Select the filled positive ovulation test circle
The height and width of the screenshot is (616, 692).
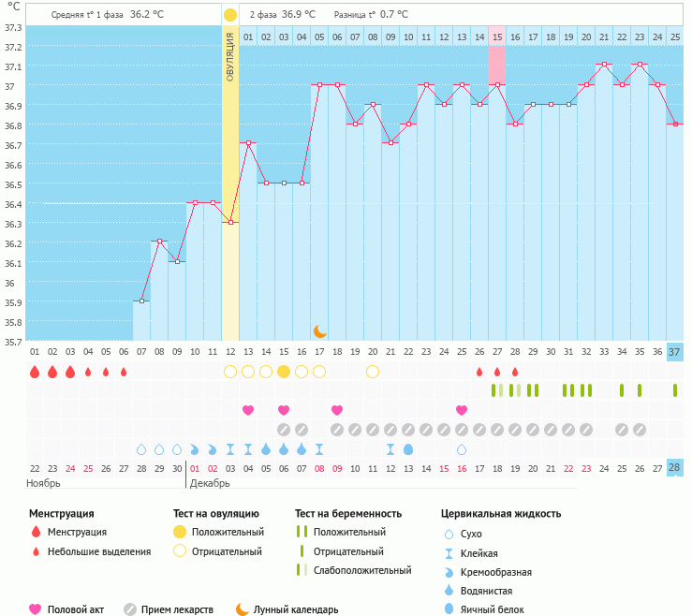pos(284,372)
